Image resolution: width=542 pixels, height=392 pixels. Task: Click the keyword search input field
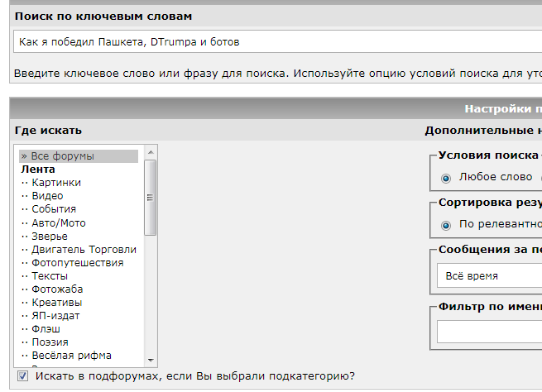277,42
